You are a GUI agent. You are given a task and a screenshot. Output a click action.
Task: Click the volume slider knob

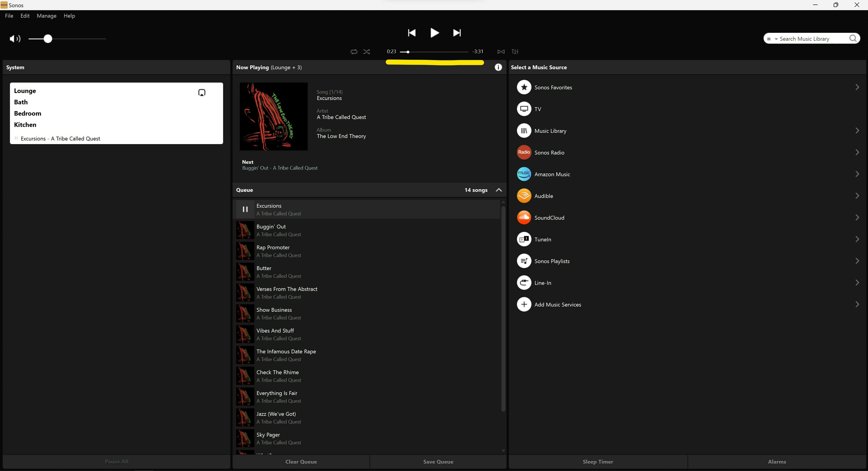click(48, 39)
